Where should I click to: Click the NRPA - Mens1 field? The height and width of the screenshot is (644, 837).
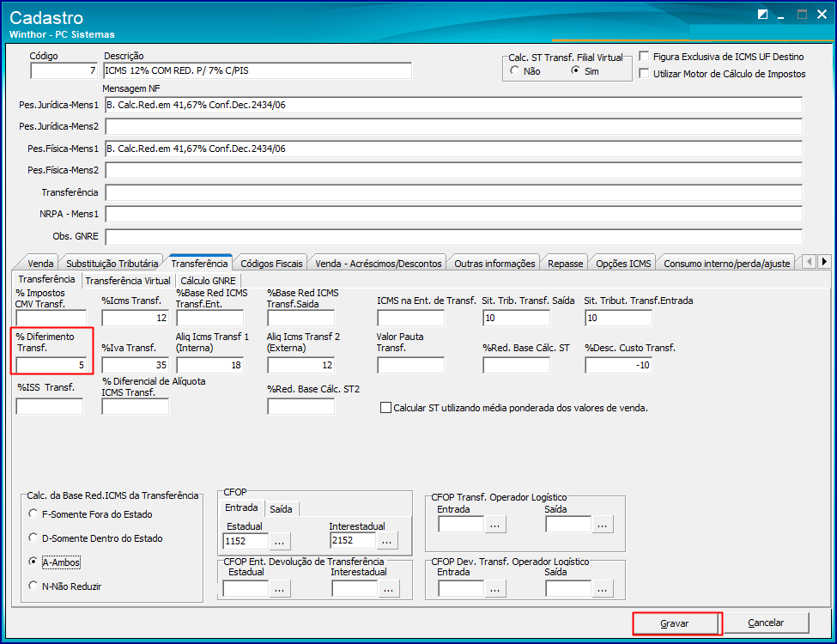(x=454, y=214)
